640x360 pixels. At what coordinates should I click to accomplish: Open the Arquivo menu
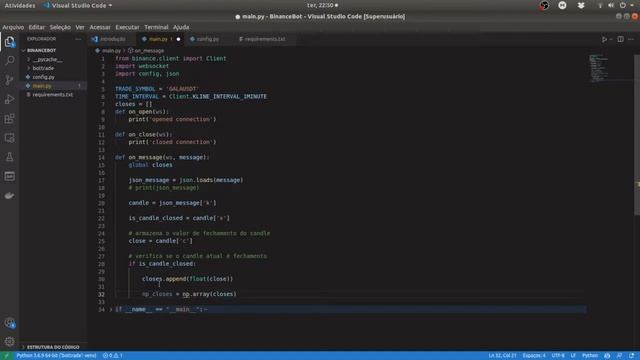click(13, 27)
